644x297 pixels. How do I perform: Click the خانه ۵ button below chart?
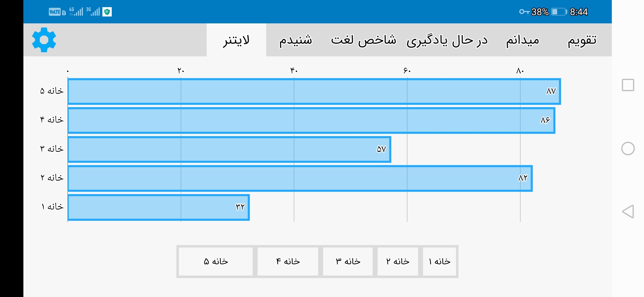tap(215, 261)
